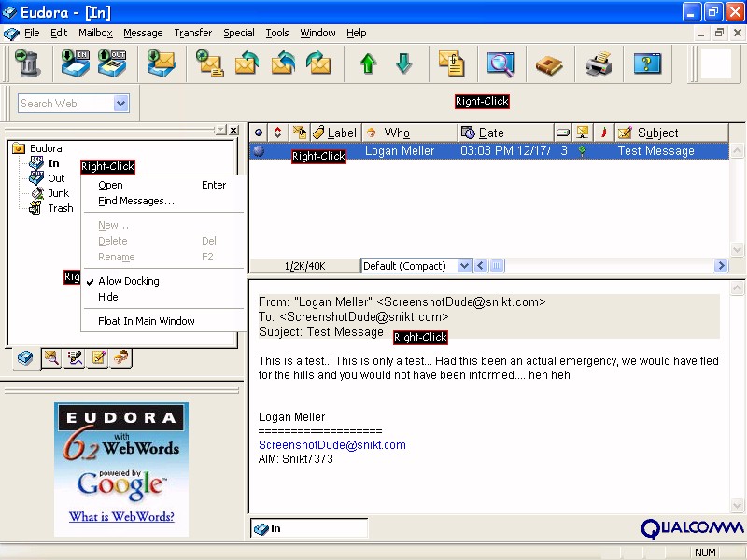
Task: Sort by the Server Status column header icon
Action: click(582, 133)
